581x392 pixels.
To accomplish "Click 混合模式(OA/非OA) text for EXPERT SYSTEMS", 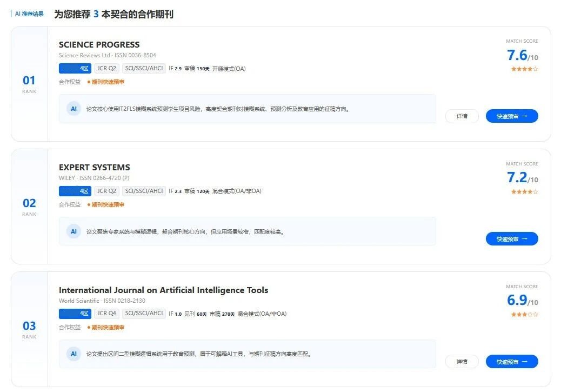I will coord(236,191).
